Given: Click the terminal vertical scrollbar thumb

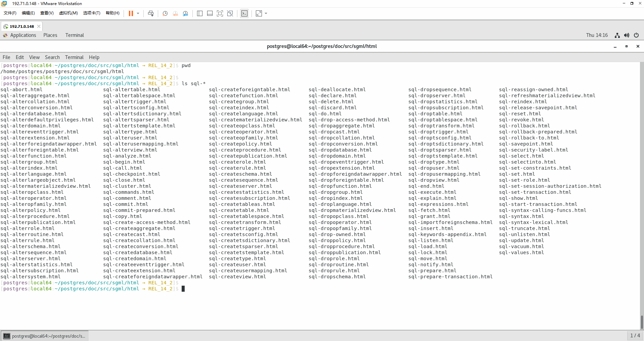Looking at the screenshot, I should coord(642,322).
